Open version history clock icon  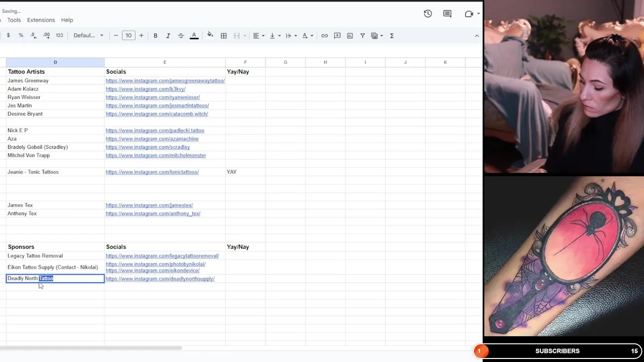428,14
